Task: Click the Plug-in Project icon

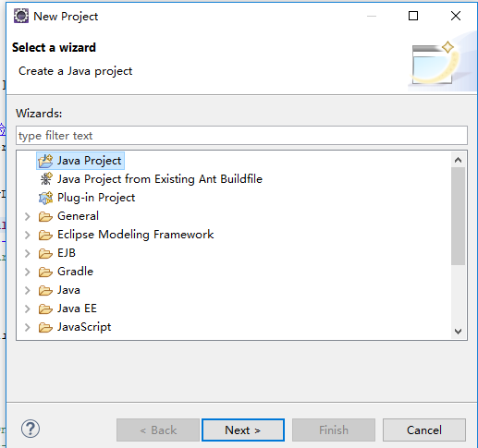Action: coord(45,198)
